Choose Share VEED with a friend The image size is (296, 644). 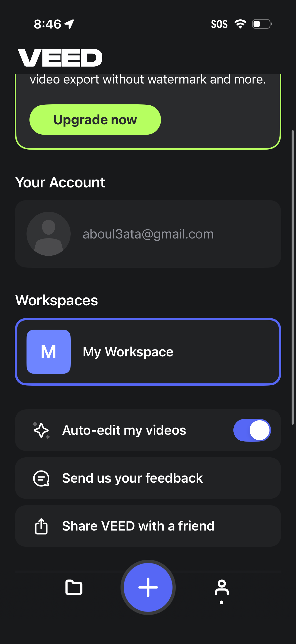pos(138,526)
